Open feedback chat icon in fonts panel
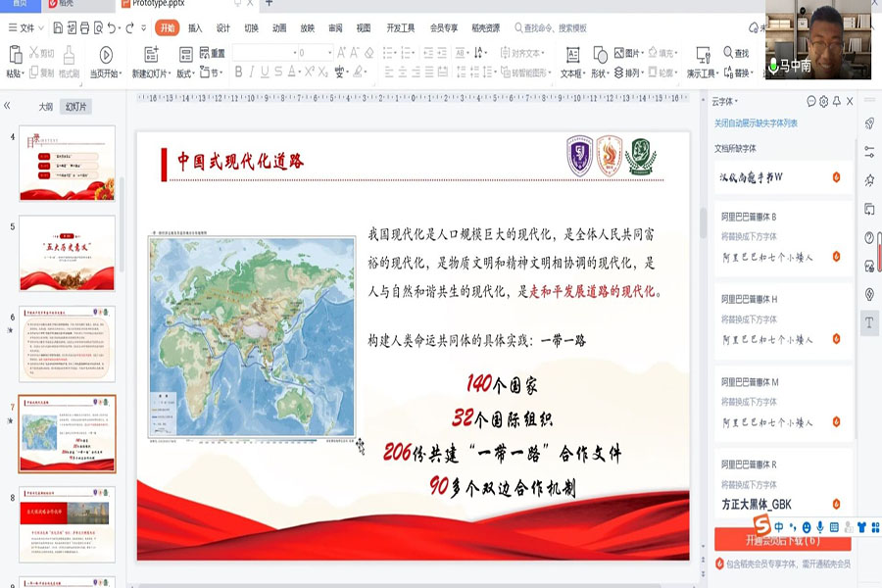This screenshot has width=882, height=588. tap(811, 101)
